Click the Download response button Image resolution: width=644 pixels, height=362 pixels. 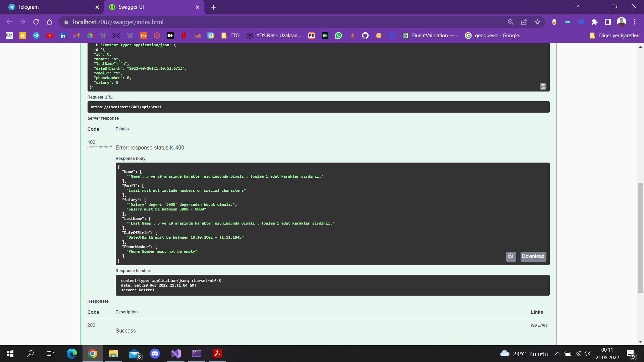tap(533, 256)
